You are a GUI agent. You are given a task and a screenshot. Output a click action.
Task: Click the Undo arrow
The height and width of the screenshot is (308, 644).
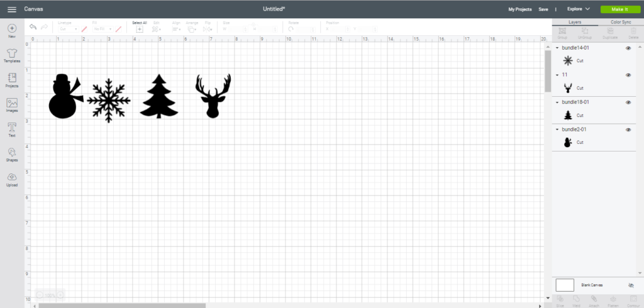[x=33, y=27]
